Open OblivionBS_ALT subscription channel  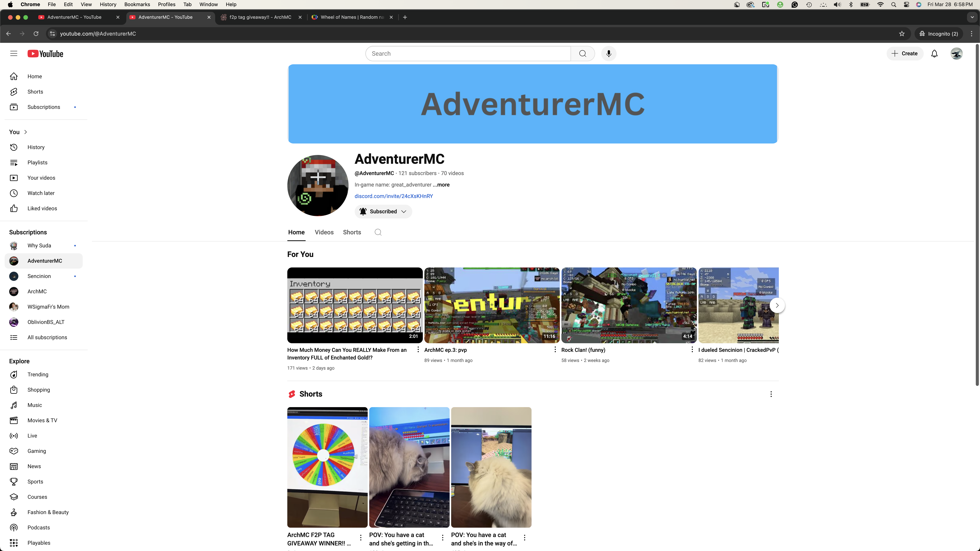point(44,322)
